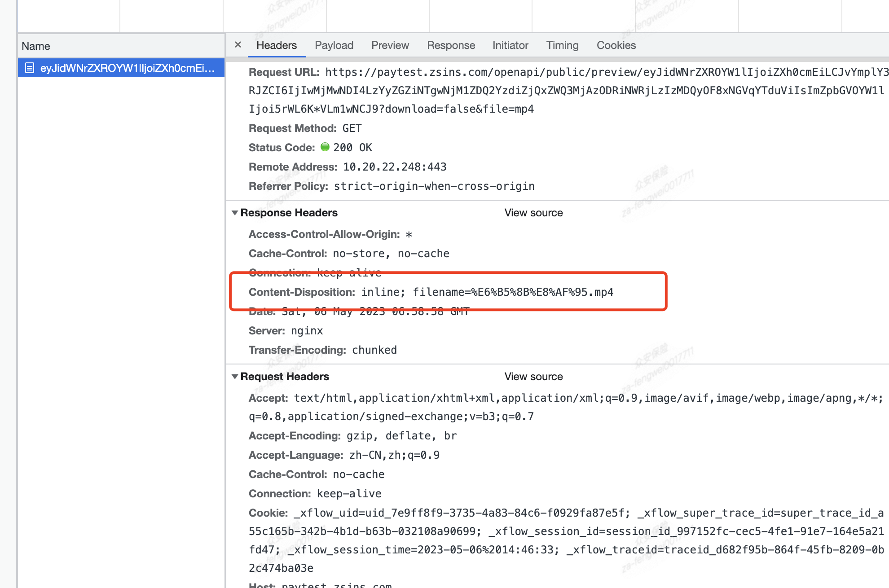This screenshot has height=588, width=889.
Task: Switch to the Initiator tab
Action: coord(510,45)
